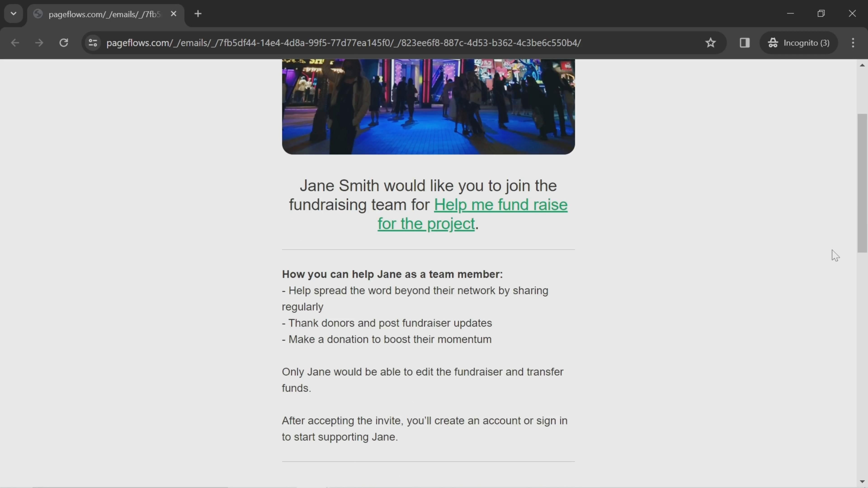Open a new tab with plus button
The width and height of the screenshot is (868, 488).
[198, 14]
